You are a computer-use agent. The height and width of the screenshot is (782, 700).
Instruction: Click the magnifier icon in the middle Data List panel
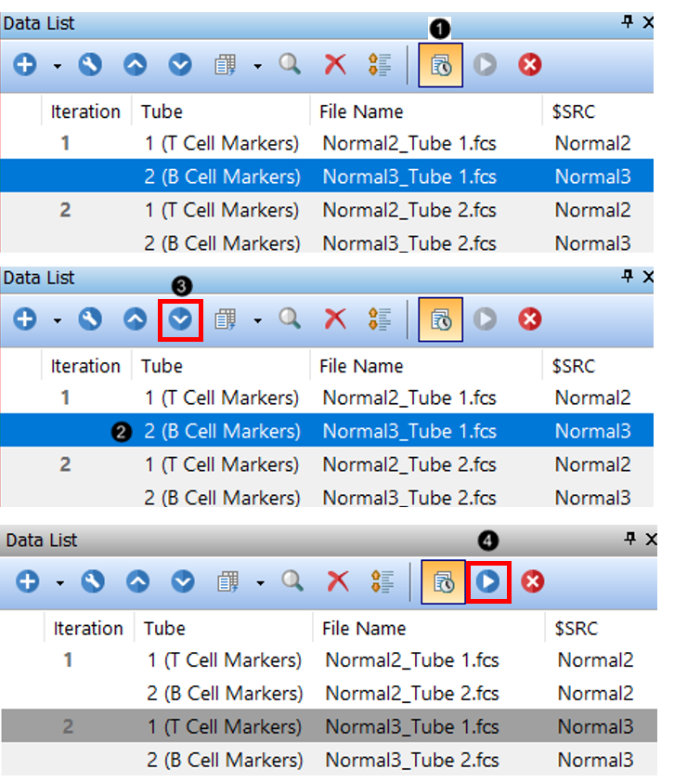pos(290,319)
